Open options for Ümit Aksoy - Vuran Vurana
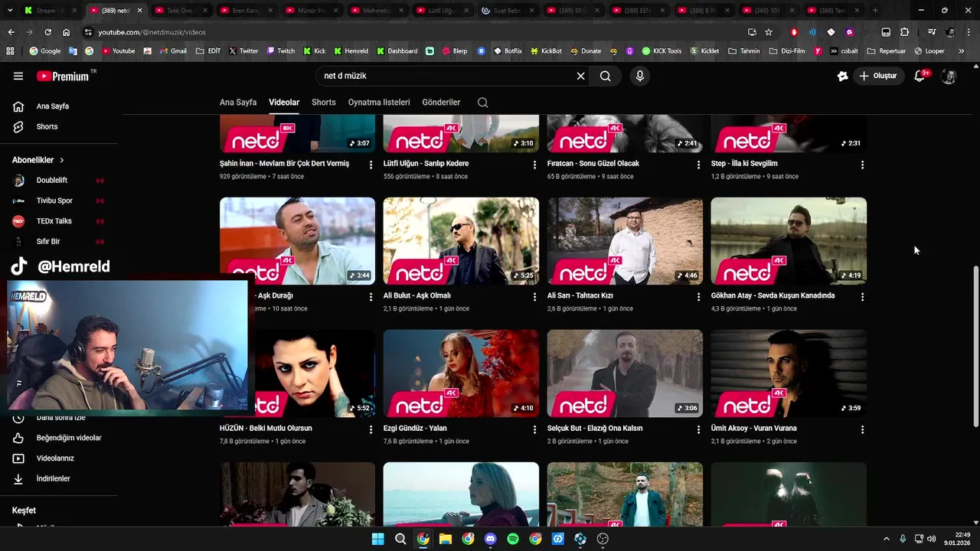980x551 pixels. 862,429
